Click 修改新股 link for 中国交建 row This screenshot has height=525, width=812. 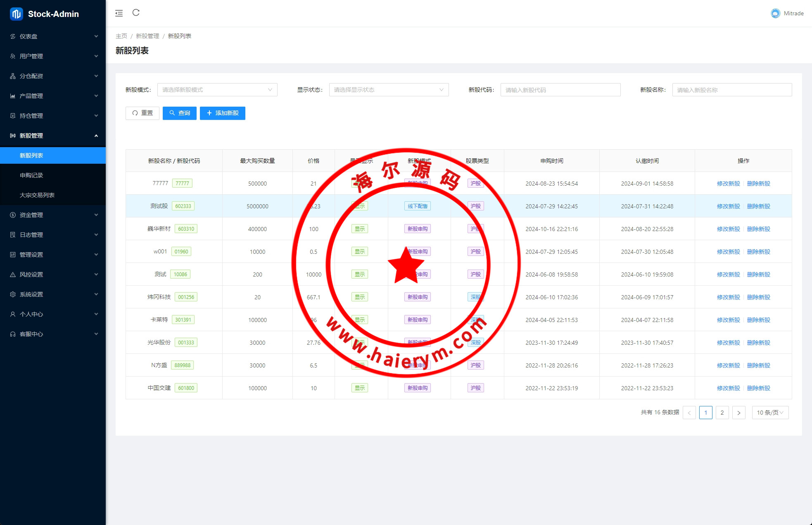(728, 388)
